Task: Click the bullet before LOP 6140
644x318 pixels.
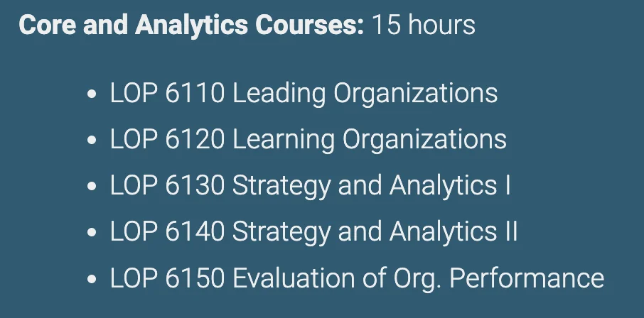Action: click(x=91, y=234)
